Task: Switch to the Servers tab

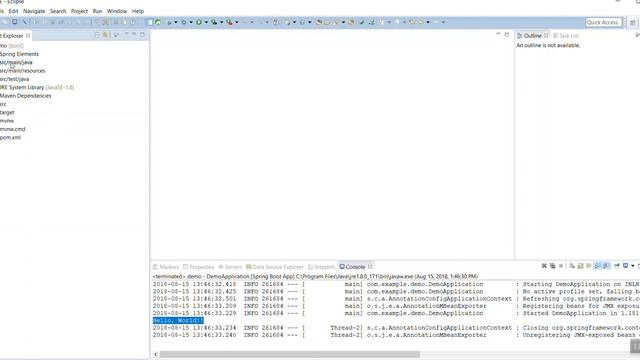Action: point(230,267)
